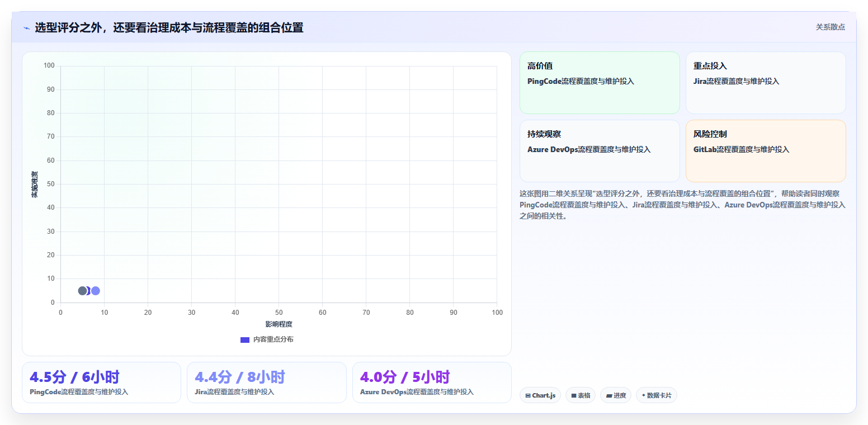
Task: Click GitLab流程覆盖度与维护投入 under 风险控制
Action: [741, 149]
